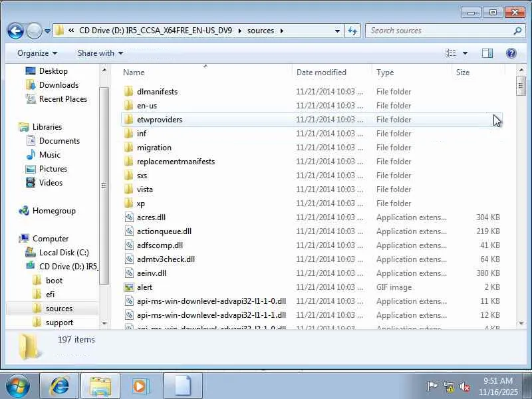Click the navigation pane scroll up arrow
532x399 pixels.
tap(104, 70)
